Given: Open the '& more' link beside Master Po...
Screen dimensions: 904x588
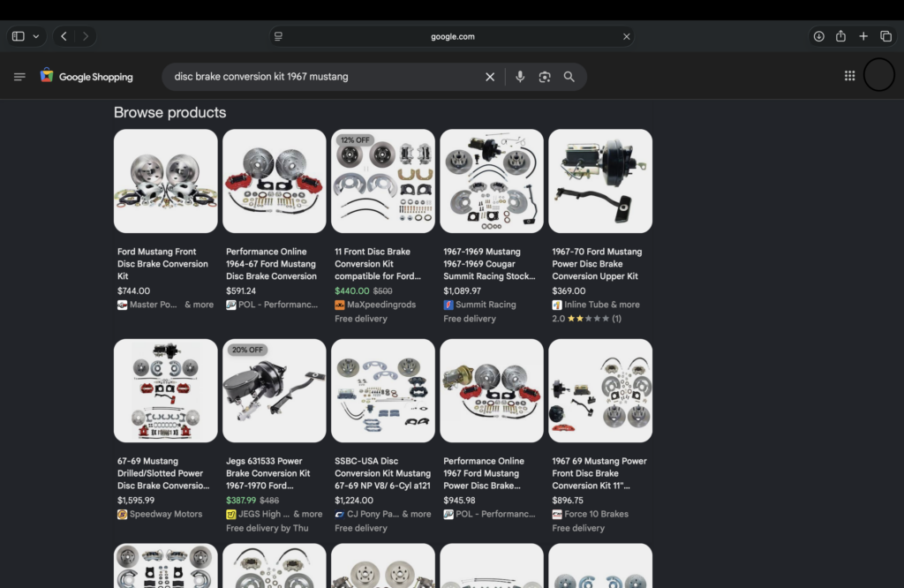Looking at the screenshot, I should pos(199,305).
